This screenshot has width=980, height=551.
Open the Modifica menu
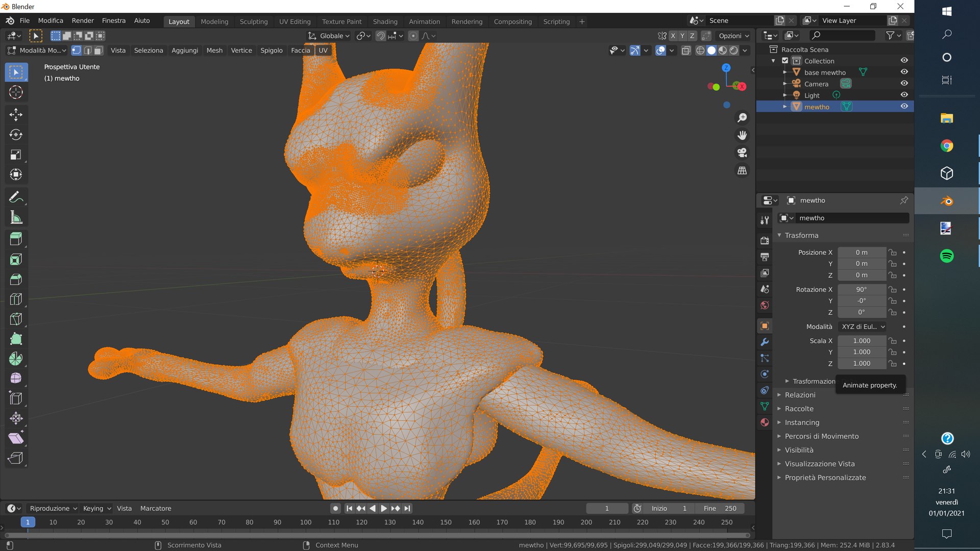(x=51, y=20)
